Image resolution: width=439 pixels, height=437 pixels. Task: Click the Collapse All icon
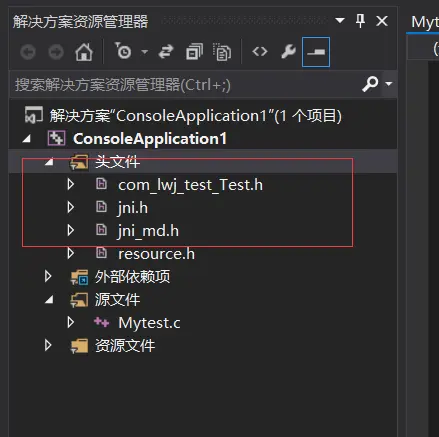point(194,52)
